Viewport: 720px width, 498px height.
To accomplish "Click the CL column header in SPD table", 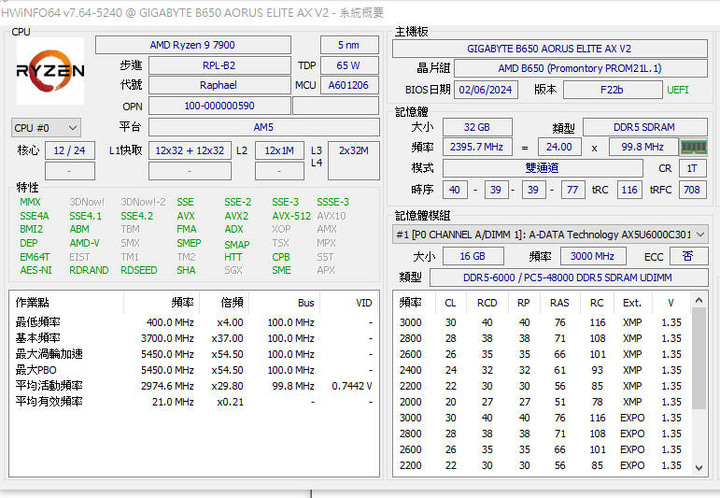I will tap(450, 303).
